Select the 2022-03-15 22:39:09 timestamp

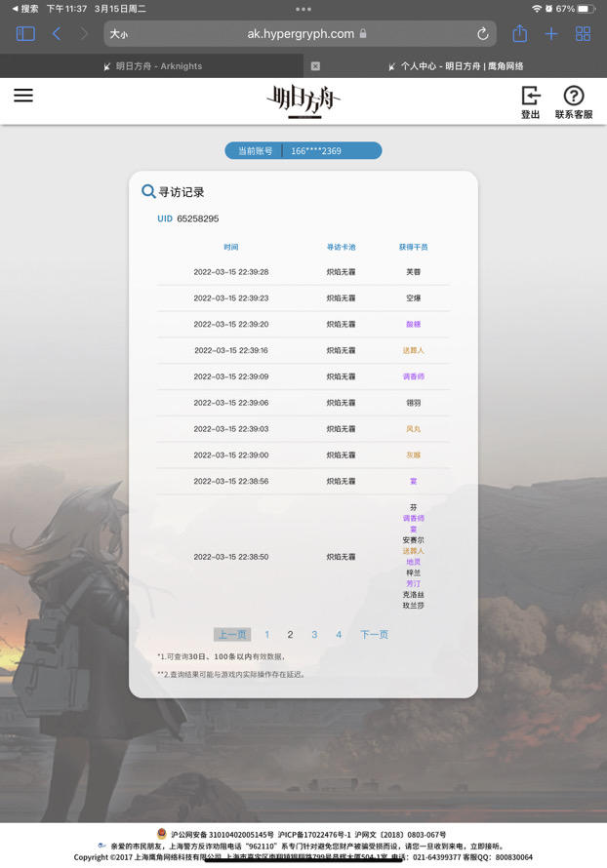[x=231, y=376]
